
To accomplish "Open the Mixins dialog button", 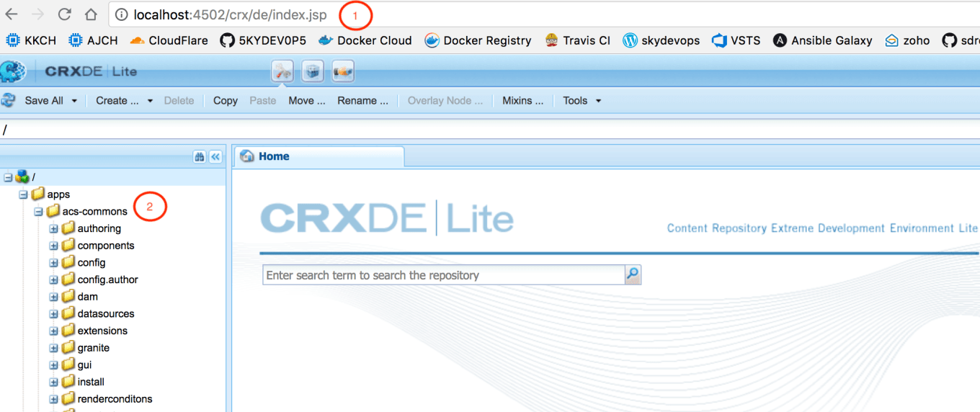I will coord(522,101).
